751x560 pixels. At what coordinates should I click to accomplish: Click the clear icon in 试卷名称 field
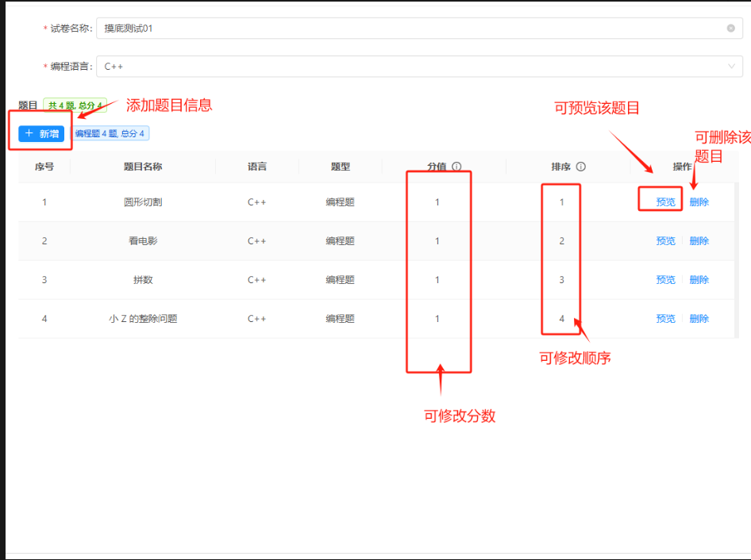coord(730,29)
